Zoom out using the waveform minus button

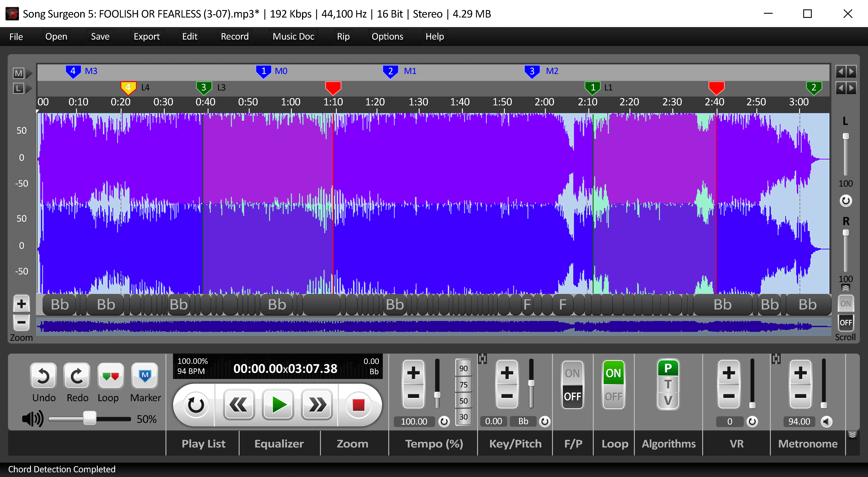coord(22,322)
